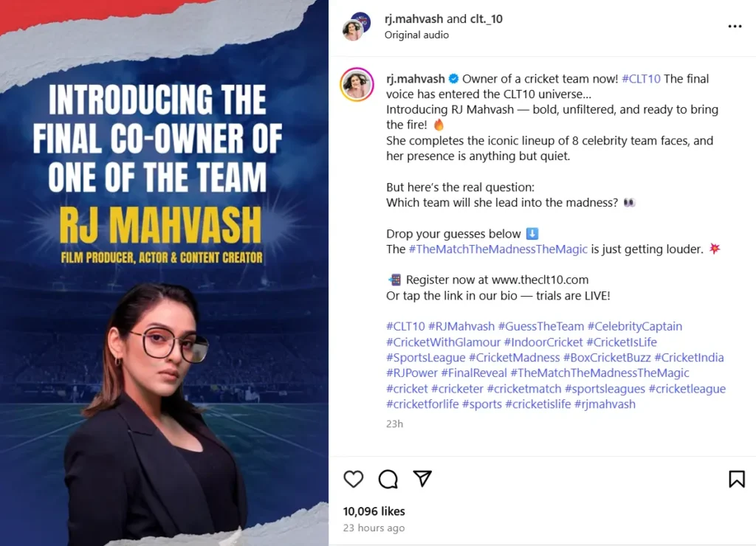Screen dimensions: 756x546
Task: Like the post with the heart icon
Action: 354,479
